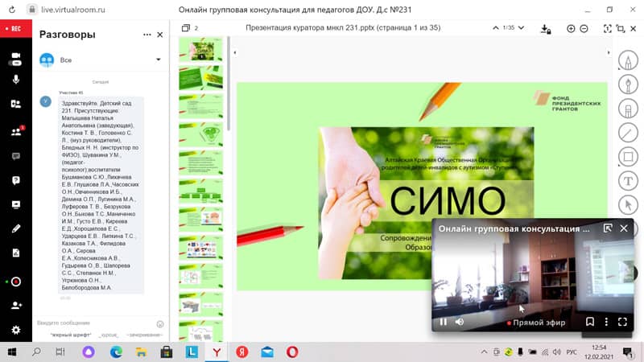Open the Opera browser taskbar icon
Screen dimensions: 644x362
tap(292, 352)
